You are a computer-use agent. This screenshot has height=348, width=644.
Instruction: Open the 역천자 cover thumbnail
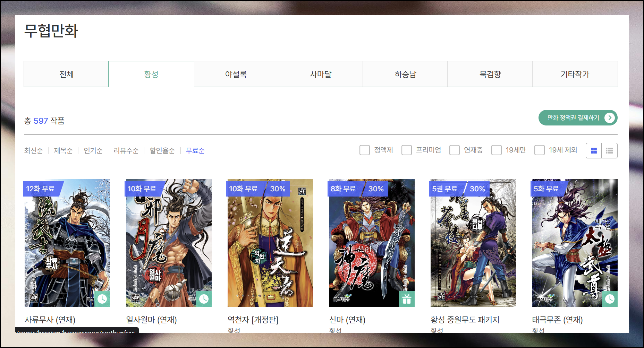coord(270,243)
